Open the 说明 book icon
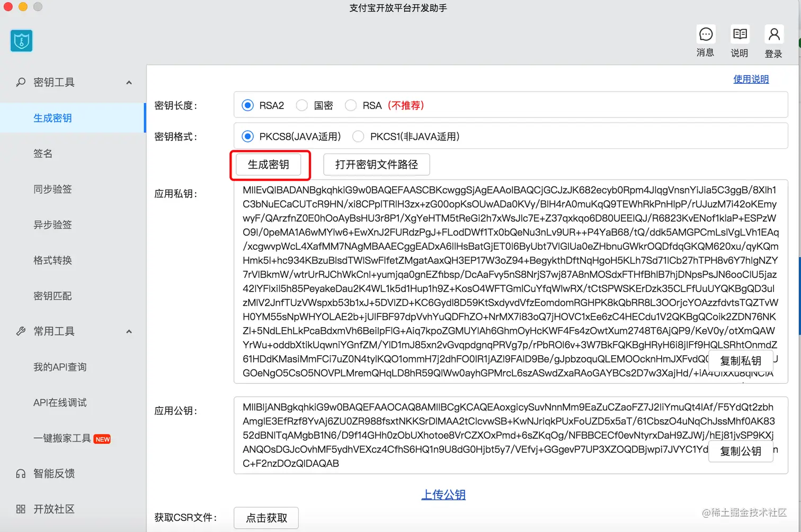 click(740, 34)
